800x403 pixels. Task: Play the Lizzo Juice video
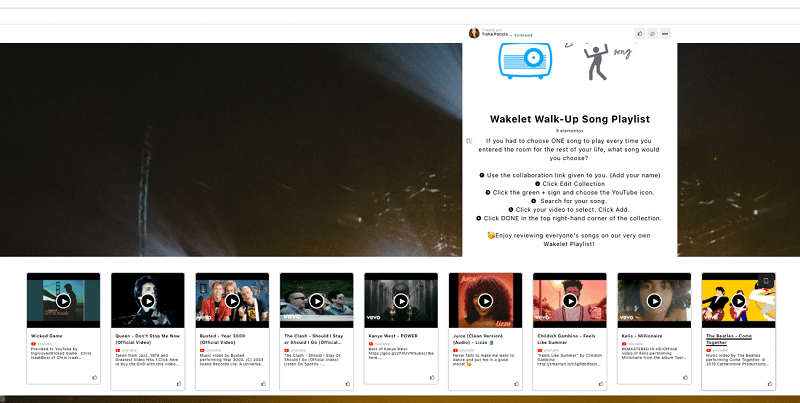pos(486,300)
